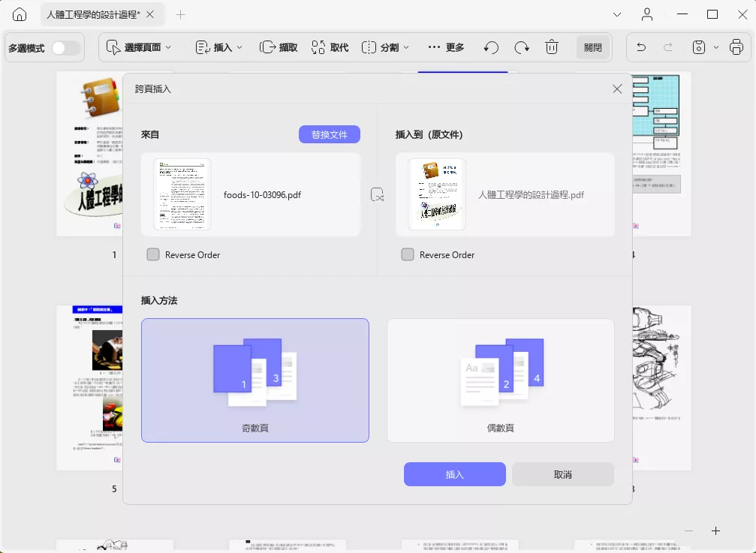Expand the save options arrow
The image size is (756, 553).
[x=716, y=47]
